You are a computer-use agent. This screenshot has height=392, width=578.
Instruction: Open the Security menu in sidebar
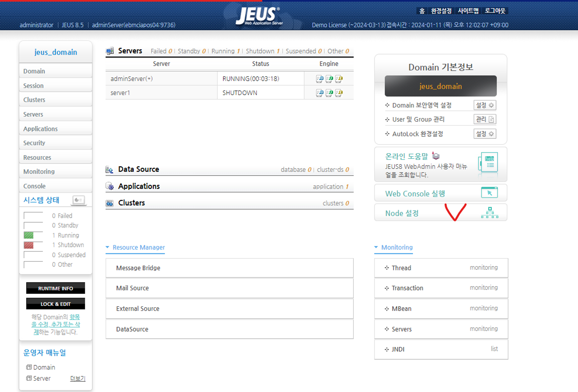point(34,143)
